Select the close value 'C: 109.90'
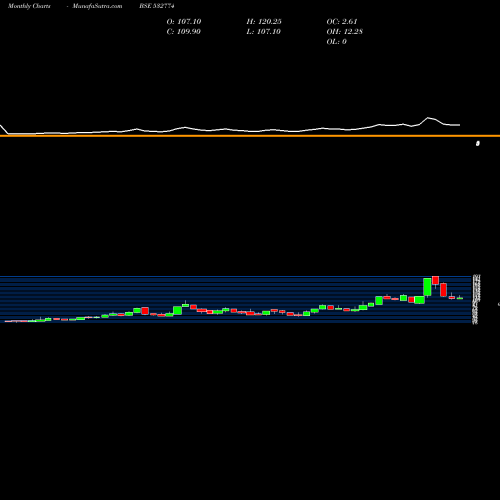 (x=184, y=32)
